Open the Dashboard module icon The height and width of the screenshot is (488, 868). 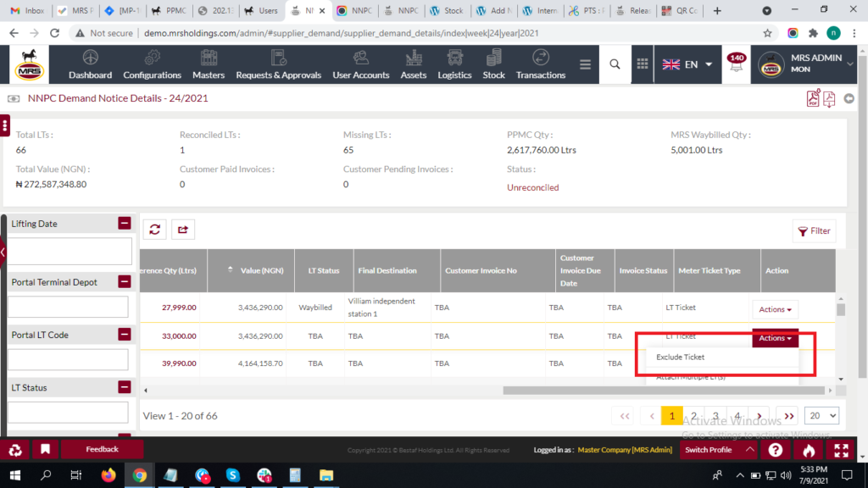point(90,58)
